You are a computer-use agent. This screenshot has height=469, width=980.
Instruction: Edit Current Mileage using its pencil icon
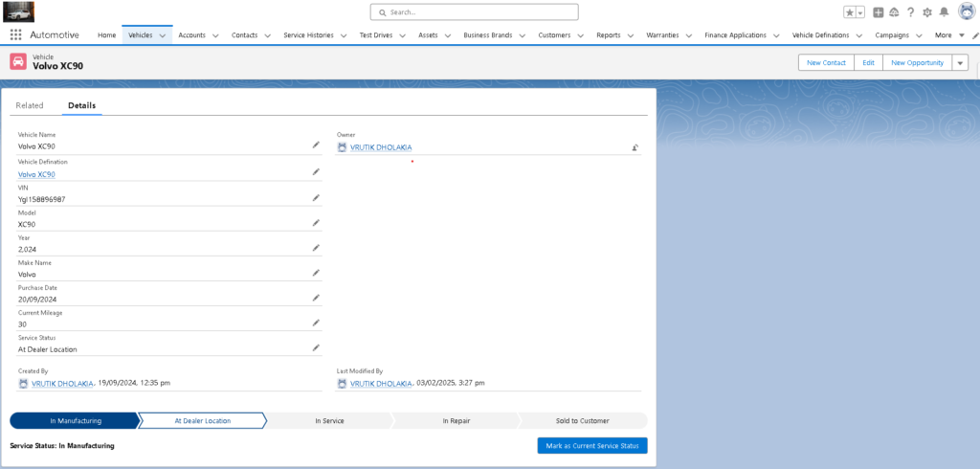click(316, 323)
